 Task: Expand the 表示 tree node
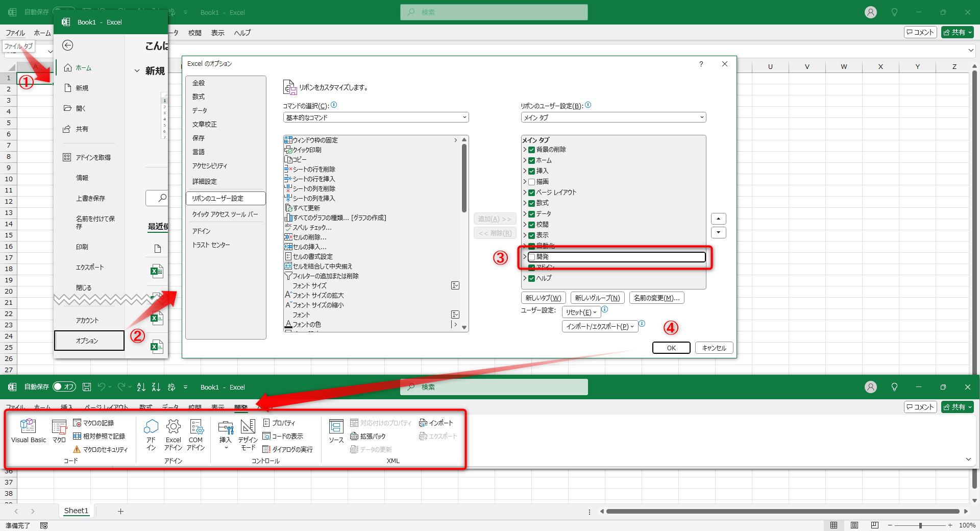point(525,235)
